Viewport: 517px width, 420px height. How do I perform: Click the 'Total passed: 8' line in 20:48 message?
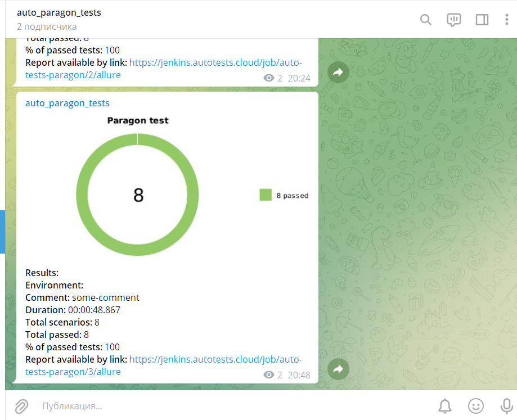coord(57,335)
